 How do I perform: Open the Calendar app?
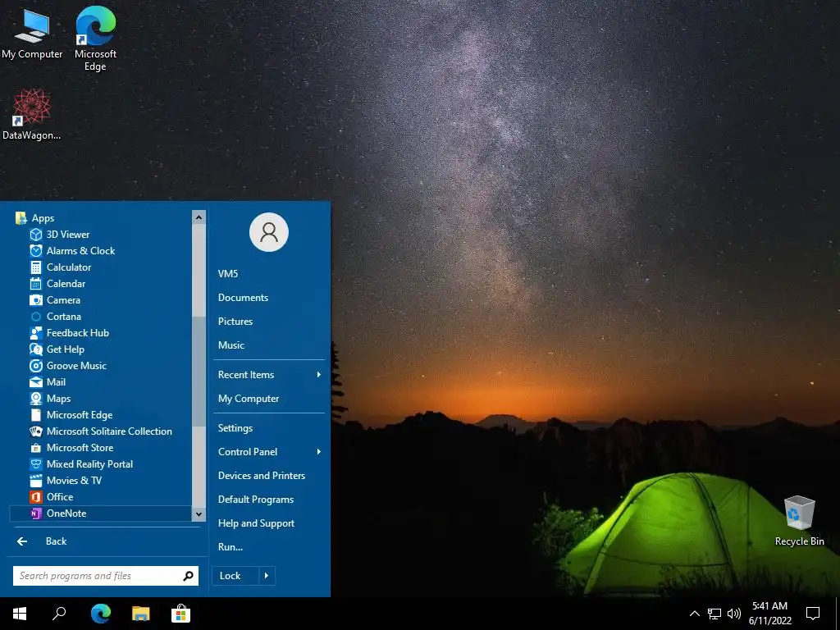pos(101,283)
